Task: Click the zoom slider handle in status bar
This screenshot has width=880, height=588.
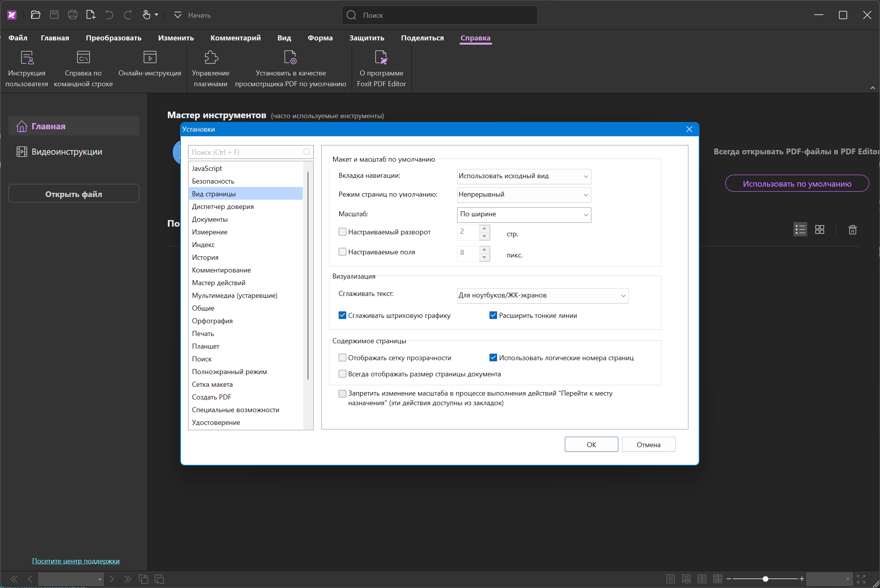Action: pyautogui.click(x=765, y=579)
